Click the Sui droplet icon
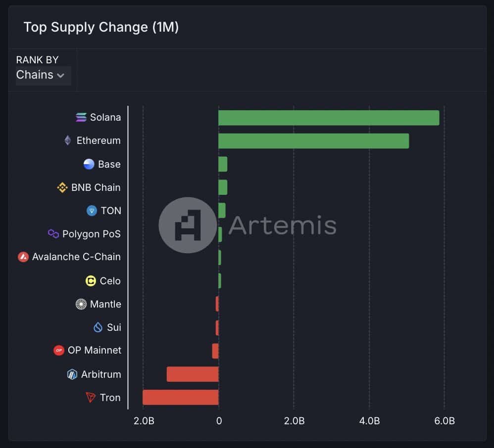Image resolution: width=494 pixels, height=448 pixels. point(98,327)
